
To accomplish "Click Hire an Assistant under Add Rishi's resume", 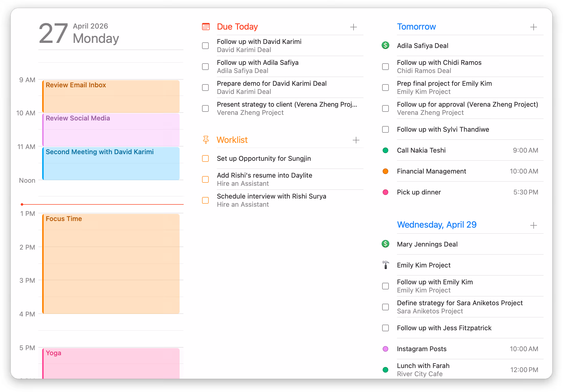I will pos(243,183).
